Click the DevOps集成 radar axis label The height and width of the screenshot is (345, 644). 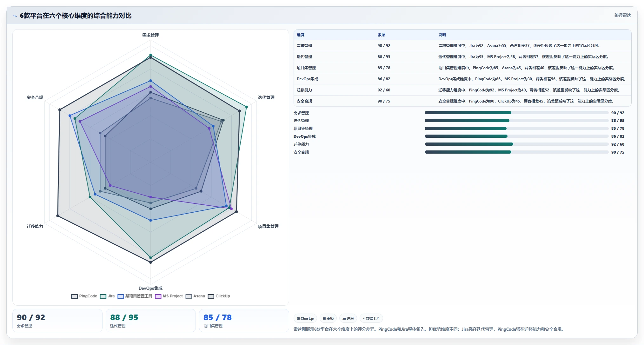click(x=150, y=288)
